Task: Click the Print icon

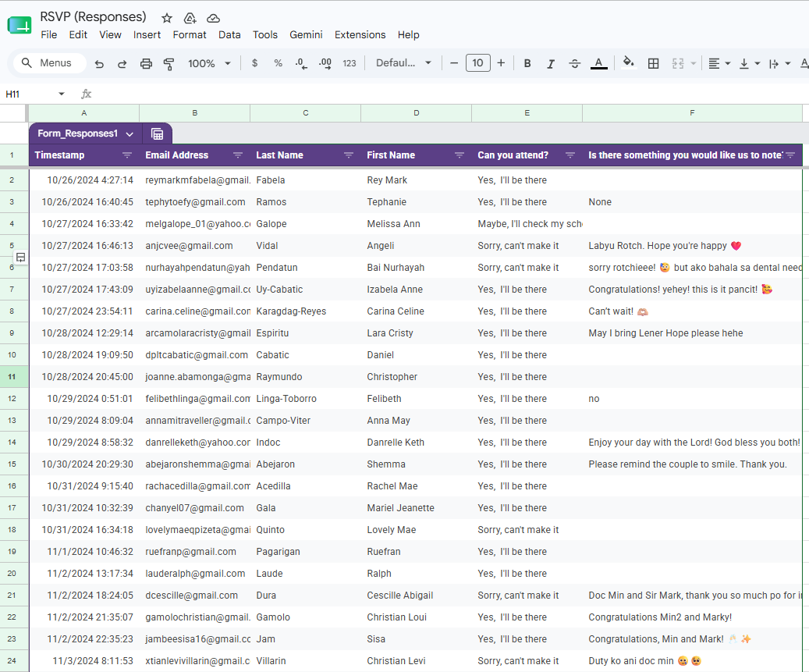Action: click(146, 63)
